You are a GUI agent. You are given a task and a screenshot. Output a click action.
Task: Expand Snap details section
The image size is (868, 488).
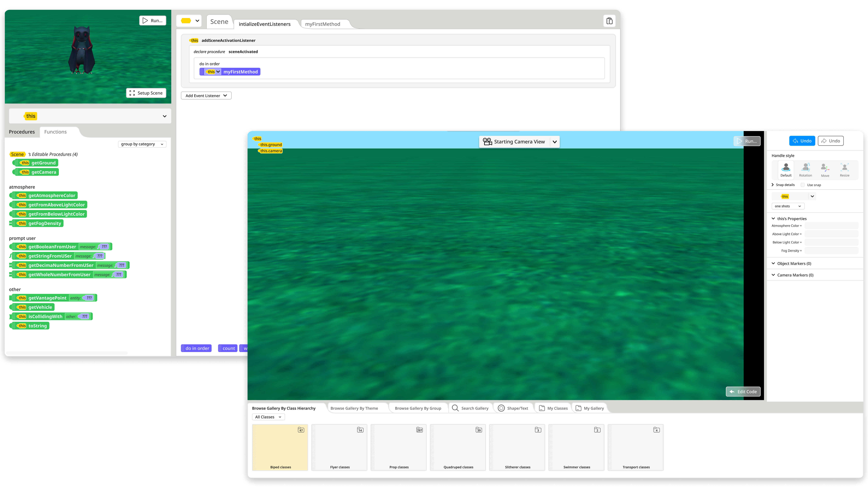[x=773, y=185]
